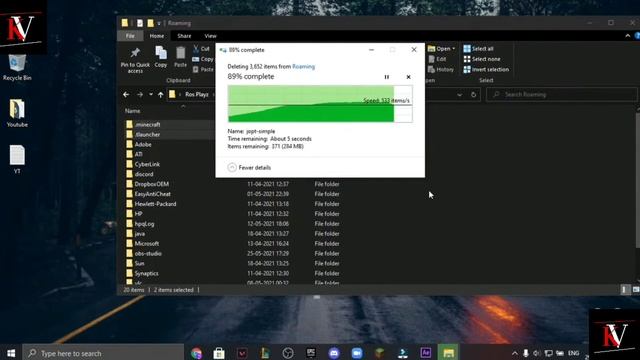
Task: Click the Copy ribbon icon
Action: 161,57
